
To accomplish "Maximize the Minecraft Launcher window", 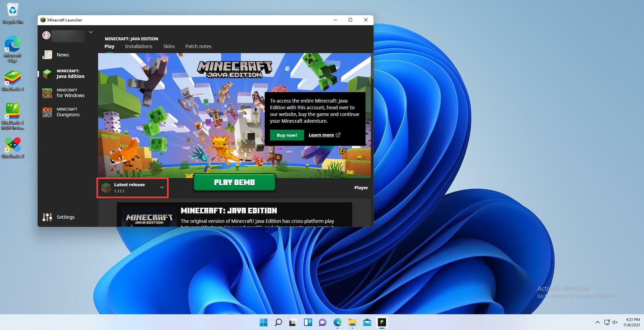I will [x=350, y=20].
